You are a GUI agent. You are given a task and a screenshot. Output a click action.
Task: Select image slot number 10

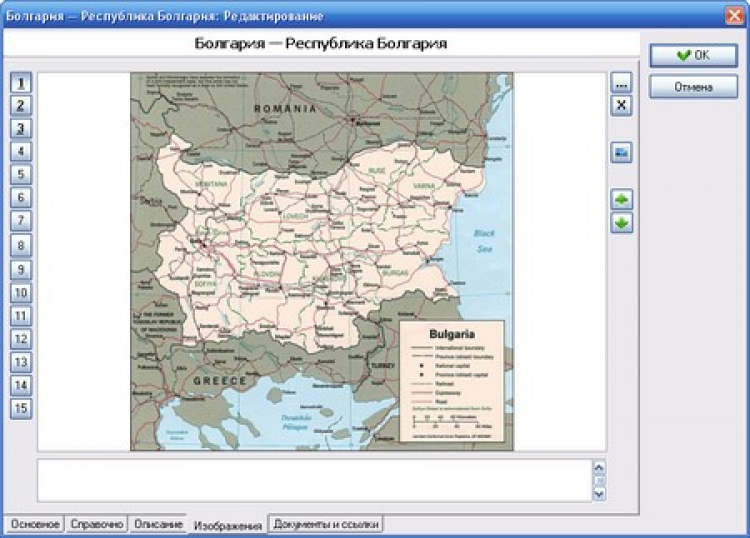point(21,293)
